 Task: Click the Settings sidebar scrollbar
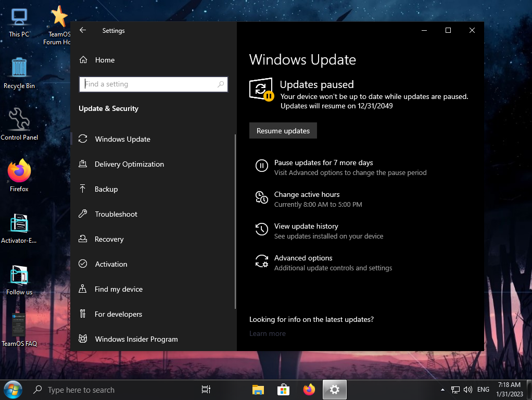pos(235,221)
